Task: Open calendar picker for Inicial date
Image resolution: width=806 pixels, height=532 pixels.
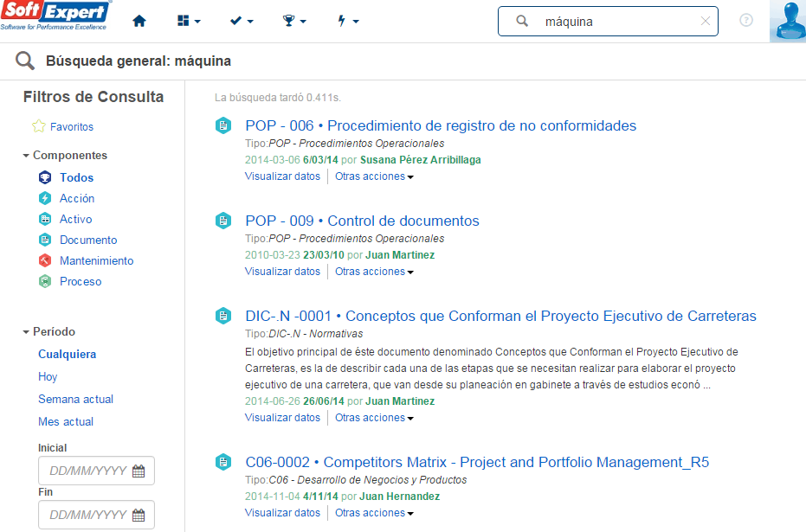Action: 139,471
